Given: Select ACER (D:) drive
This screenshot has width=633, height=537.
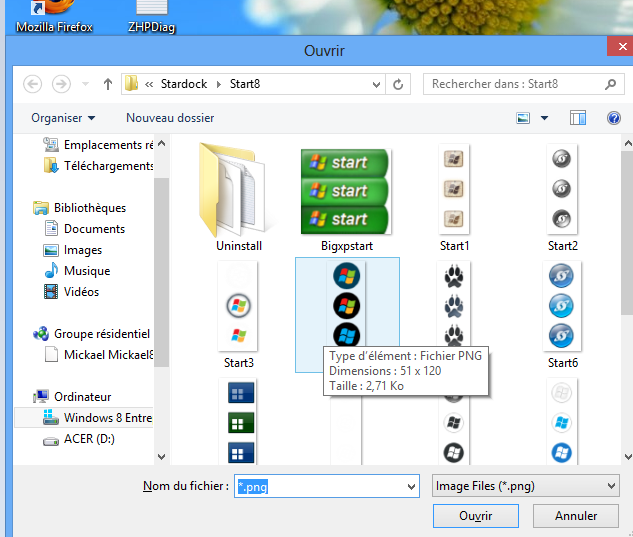Looking at the screenshot, I should pyautogui.click(x=79, y=439).
